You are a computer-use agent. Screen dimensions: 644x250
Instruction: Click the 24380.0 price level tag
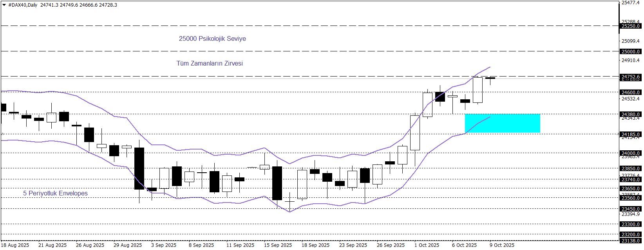pyautogui.click(x=630, y=115)
